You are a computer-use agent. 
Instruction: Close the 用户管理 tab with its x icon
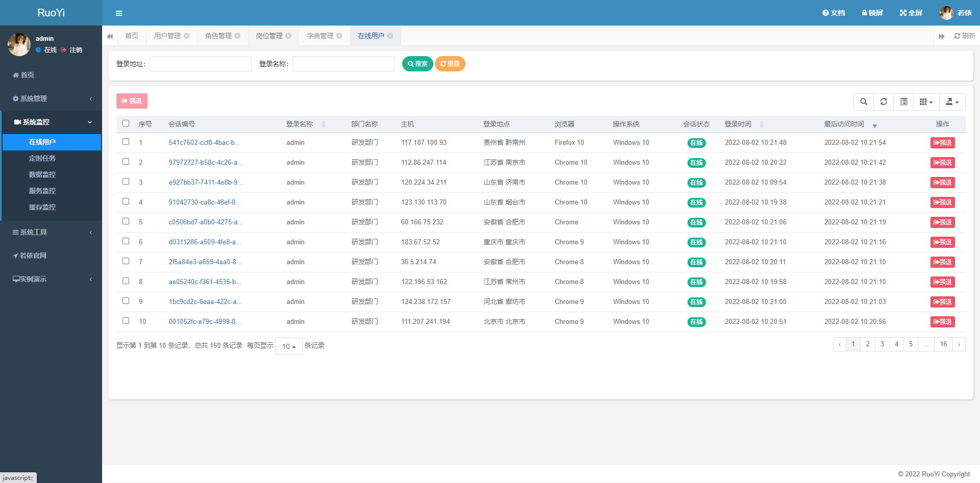[187, 36]
